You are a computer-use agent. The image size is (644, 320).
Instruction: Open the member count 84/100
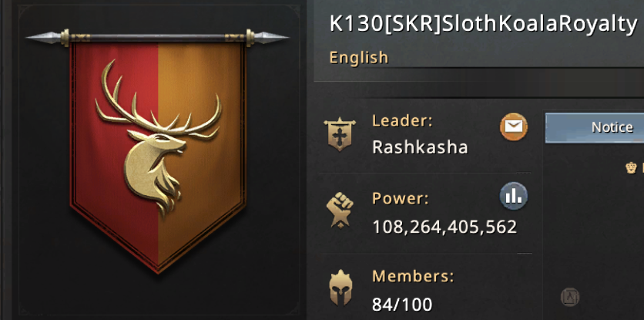(x=402, y=305)
